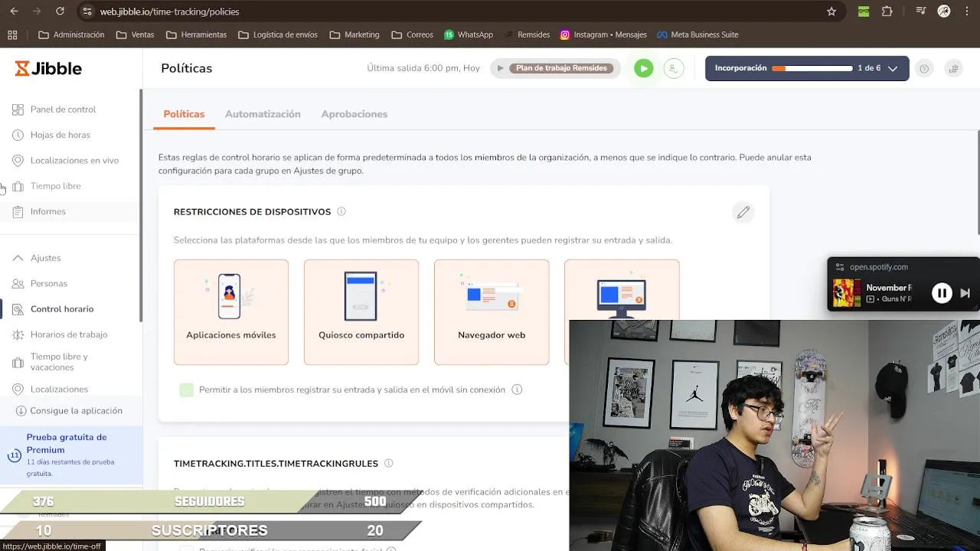The image size is (980, 551).
Task: Click the address bar URL
Action: point(170,11)
